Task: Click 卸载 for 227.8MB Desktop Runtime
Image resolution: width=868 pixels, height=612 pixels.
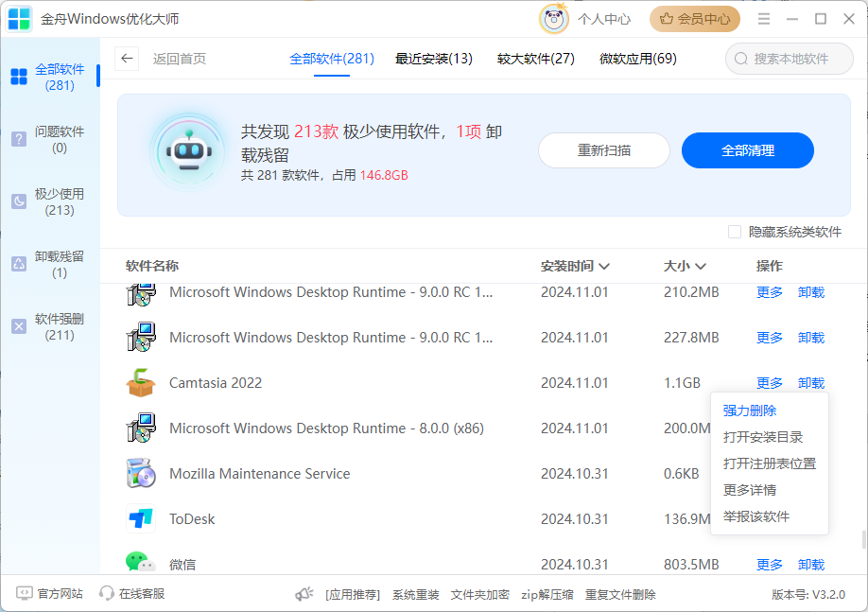Action: click(x=811, y=338)
